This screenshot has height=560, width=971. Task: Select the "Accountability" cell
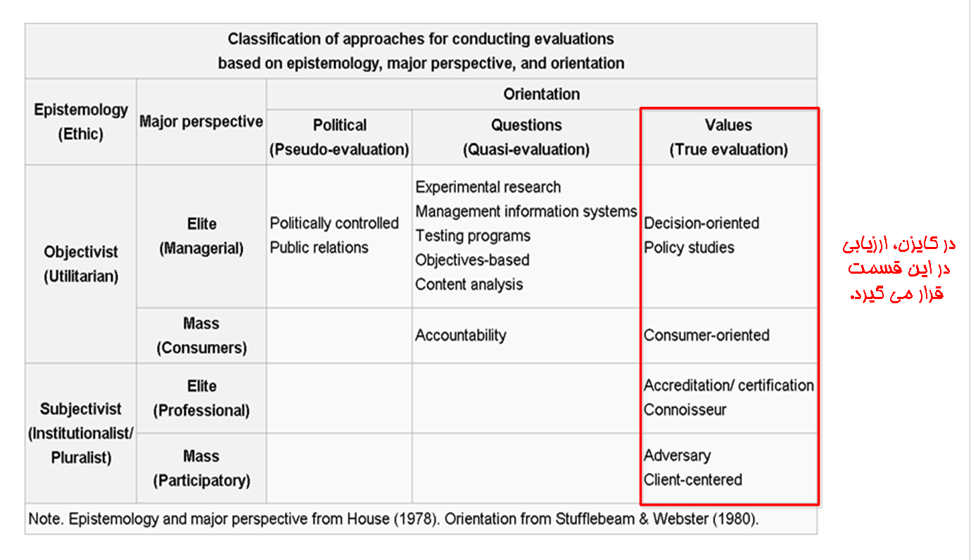point(460,335)
